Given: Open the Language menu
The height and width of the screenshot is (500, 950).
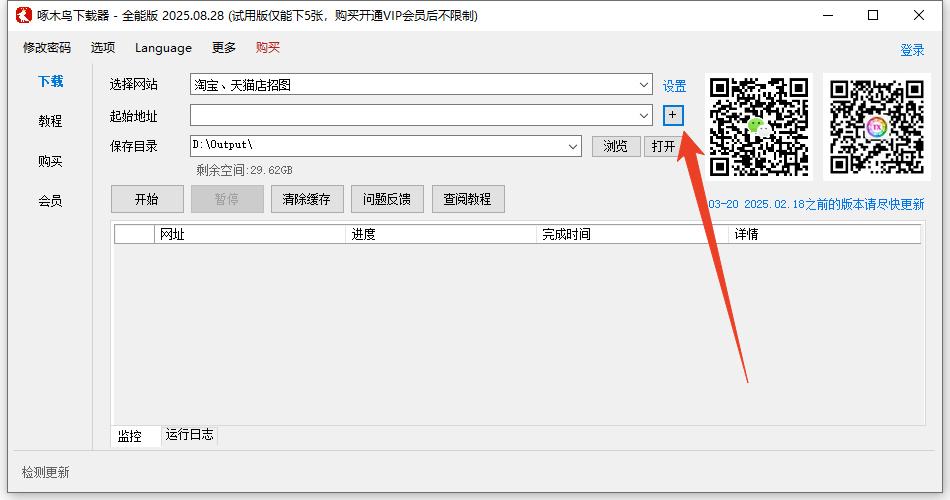Looking at the screenshot, I should 163,48.
